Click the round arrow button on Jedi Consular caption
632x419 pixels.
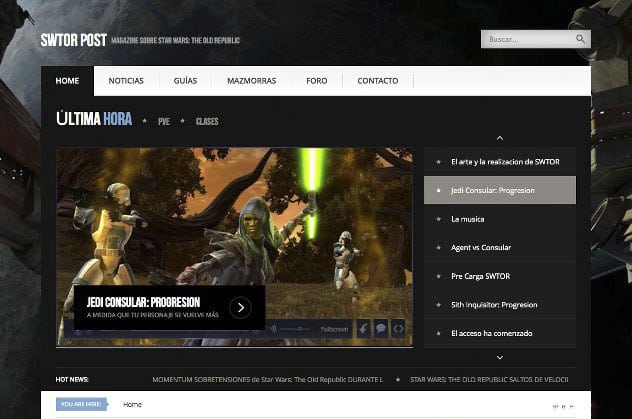click(240, 308)
